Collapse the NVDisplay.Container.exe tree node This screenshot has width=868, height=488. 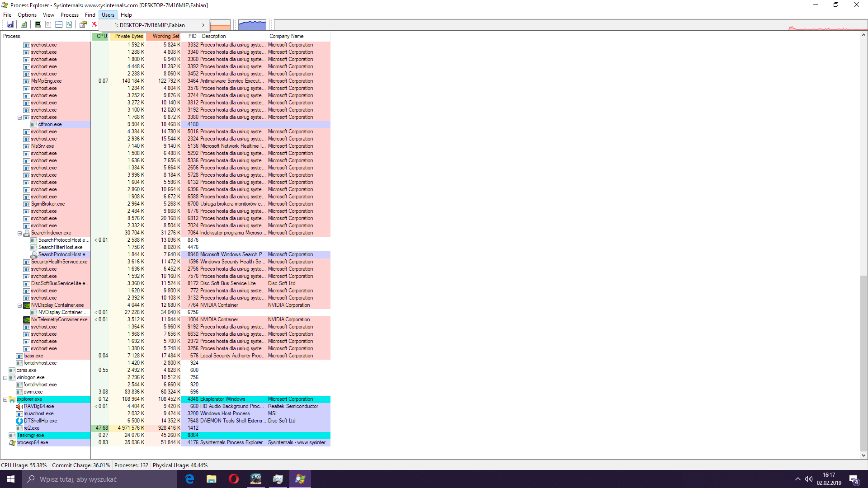[x=19, y=306]
